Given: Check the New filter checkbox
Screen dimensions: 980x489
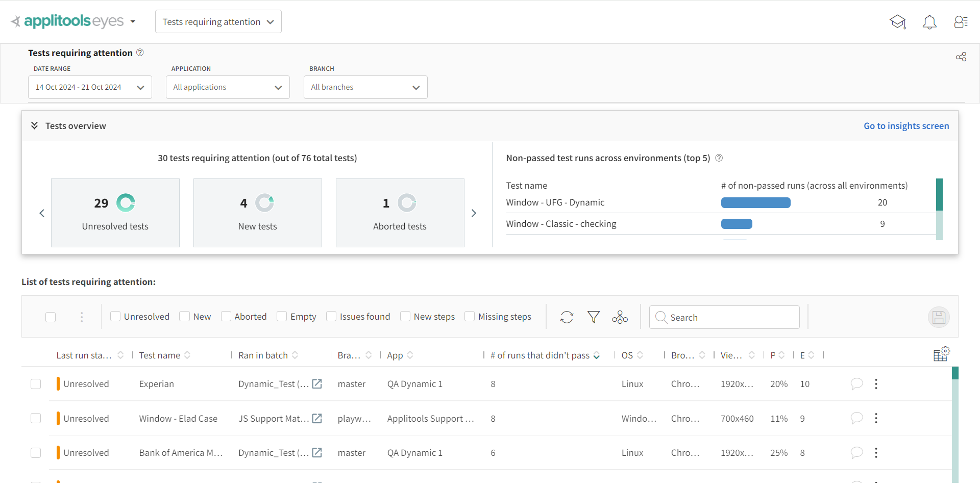Looking at the screenshot, I should tap(185, 316).
